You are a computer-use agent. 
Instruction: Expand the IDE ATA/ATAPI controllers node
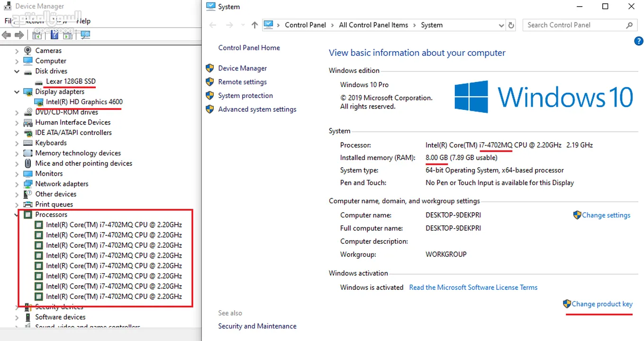click(x=17, y=133)
